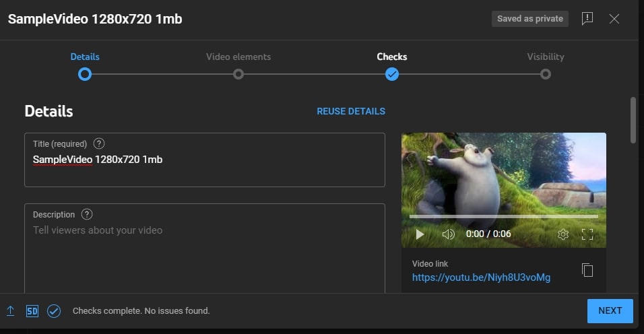
Task: Open help icon next to Description
Action: coord(87,214)
